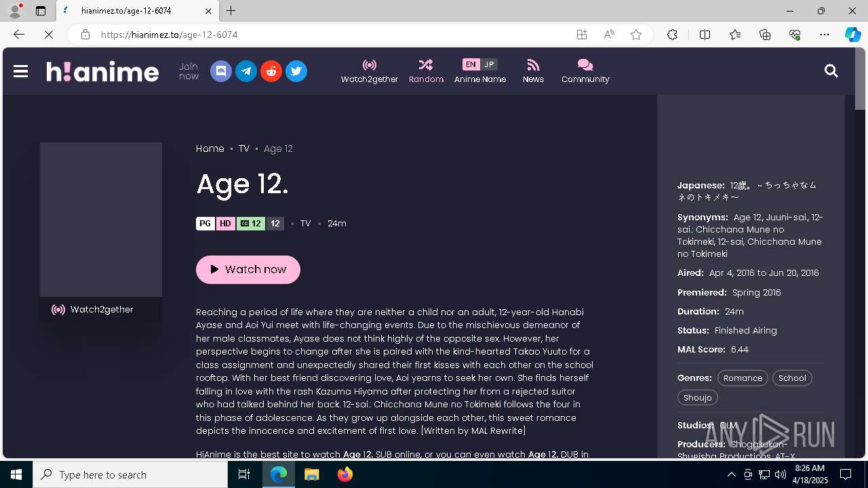
Task: Open the taskbar clock and date
Action: pos(810,474)
